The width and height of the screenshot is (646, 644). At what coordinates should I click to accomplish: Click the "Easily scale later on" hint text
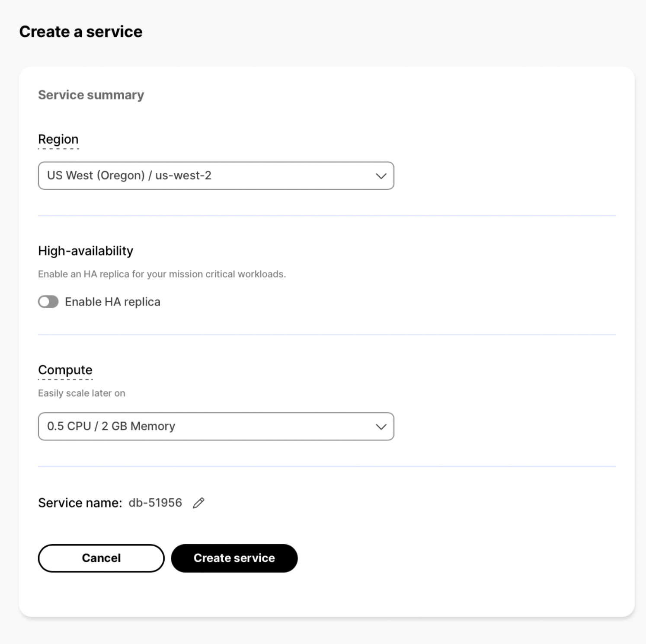[82, 393]
